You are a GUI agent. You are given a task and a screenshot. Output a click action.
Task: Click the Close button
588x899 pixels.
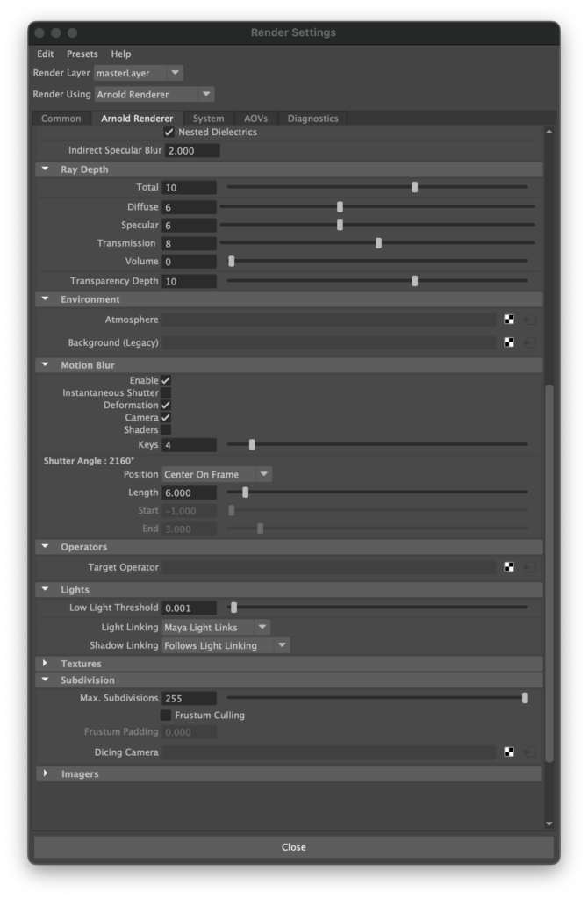pyautogui.click(x=293, y=847)
